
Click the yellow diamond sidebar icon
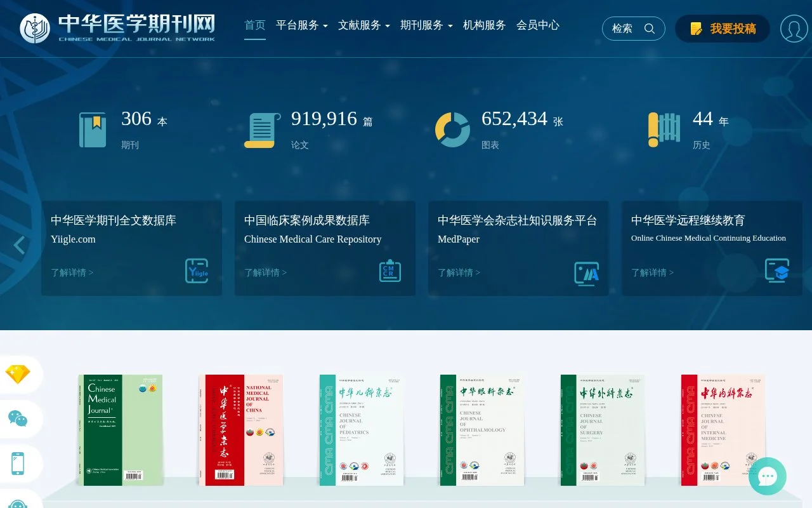coord(18,374)
